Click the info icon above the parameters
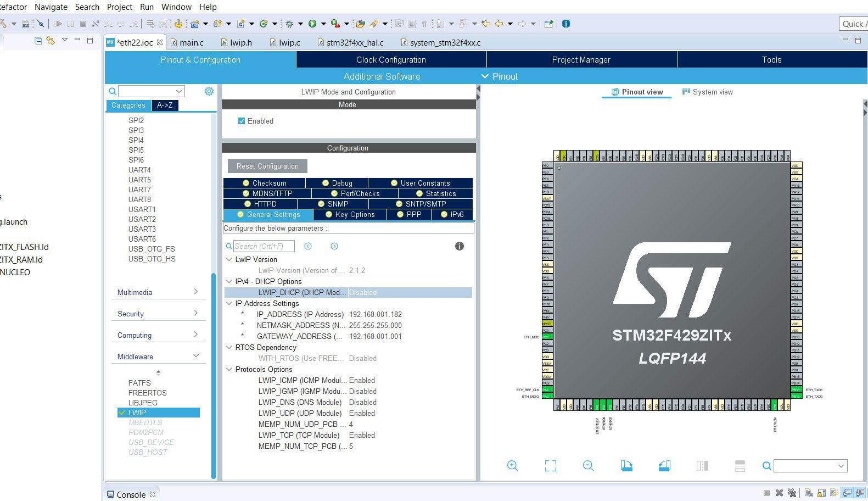868x501 pixels. coord(460,246)
